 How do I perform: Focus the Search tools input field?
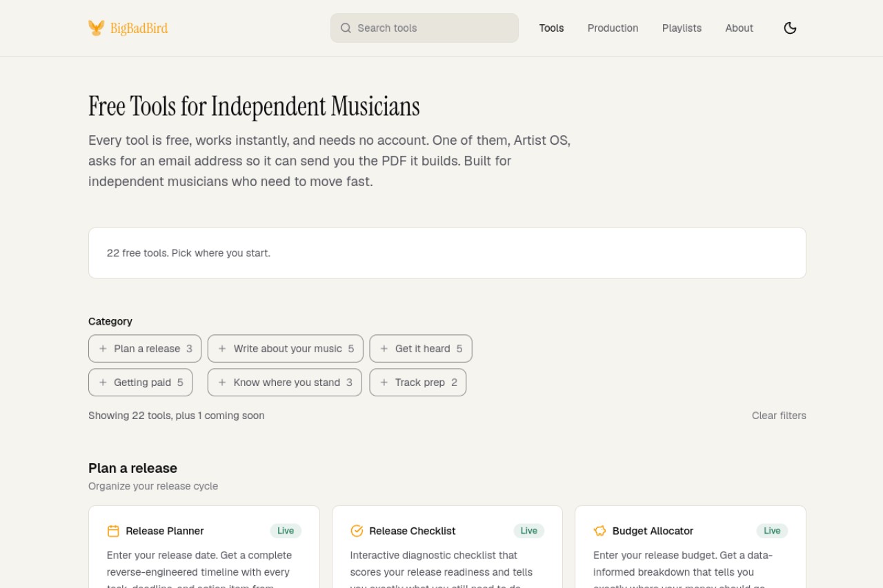[x=424, y=28]
